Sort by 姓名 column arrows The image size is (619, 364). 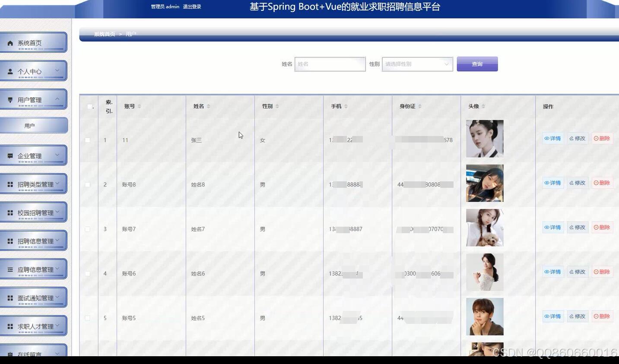pos(208,106)
